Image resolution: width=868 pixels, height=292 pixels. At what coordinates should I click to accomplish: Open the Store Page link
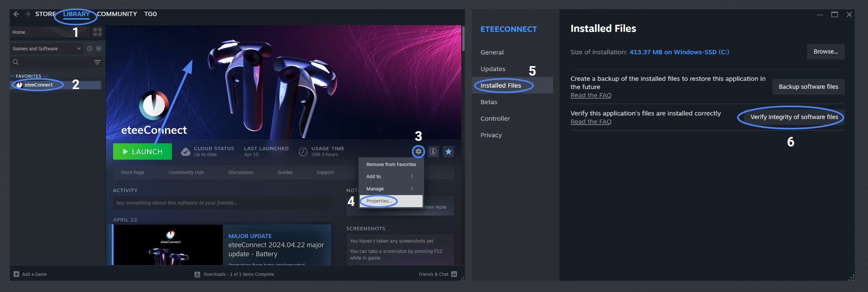pyautogui.click(x=132, y=173)
